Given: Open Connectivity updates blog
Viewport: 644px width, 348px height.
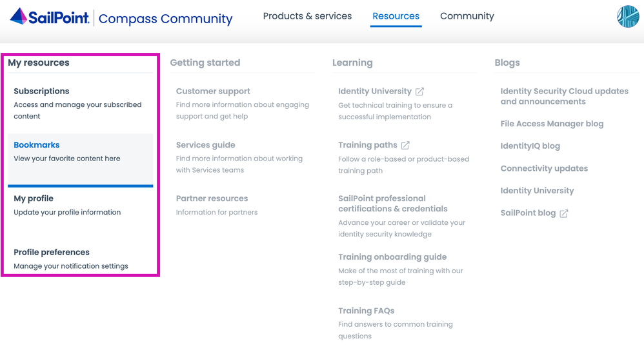Looking at the screenshot, I should coord(544,168).
